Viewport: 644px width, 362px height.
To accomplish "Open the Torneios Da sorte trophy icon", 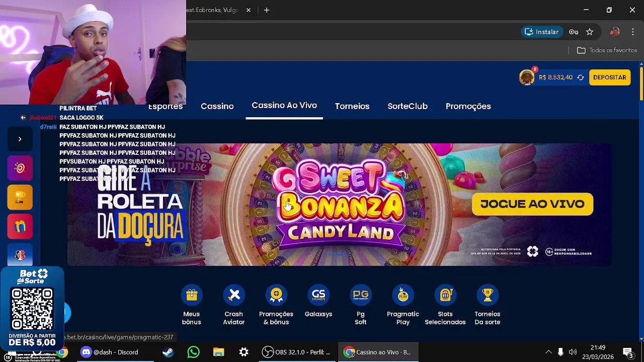I will 488,295.
